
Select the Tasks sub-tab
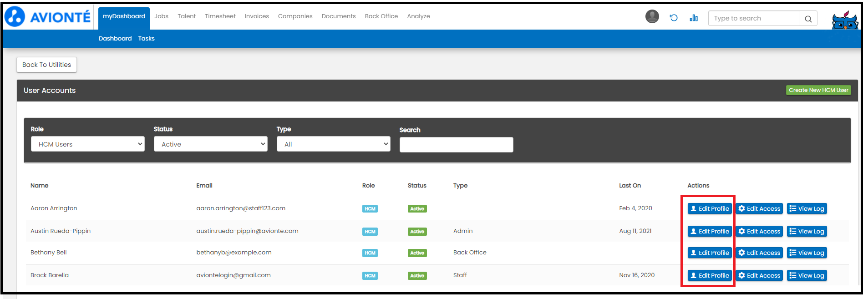coord(146,39)
